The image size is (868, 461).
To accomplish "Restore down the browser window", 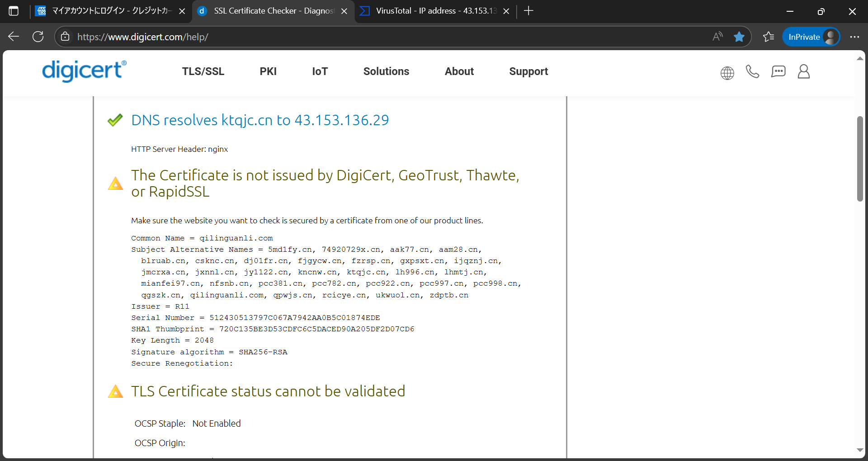I will (821, 11).
